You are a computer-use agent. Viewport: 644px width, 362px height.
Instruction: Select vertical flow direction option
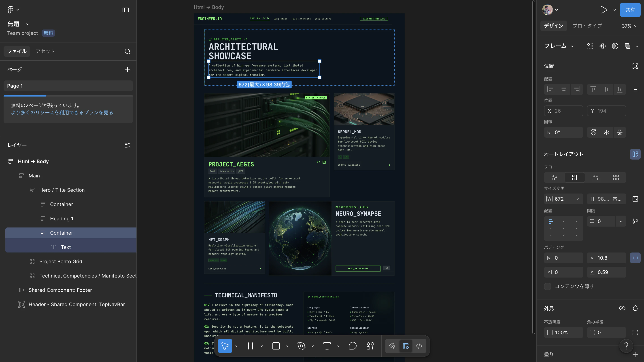point(575,177)
